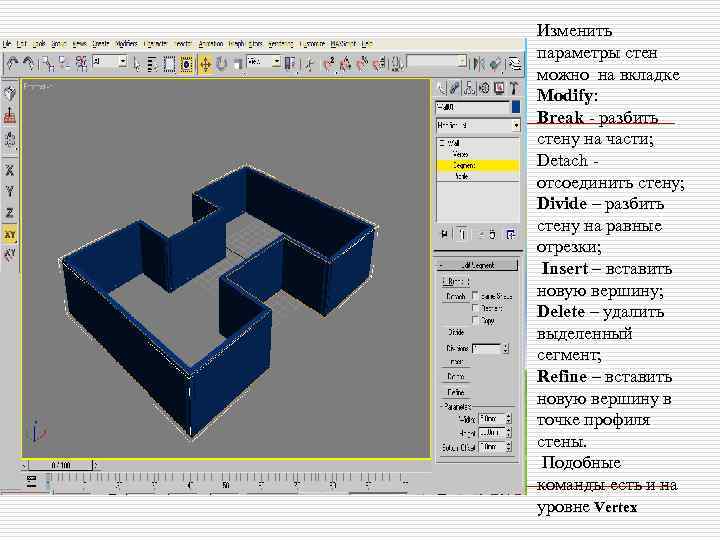Enable the Copy checkbox

click(475, 321)
